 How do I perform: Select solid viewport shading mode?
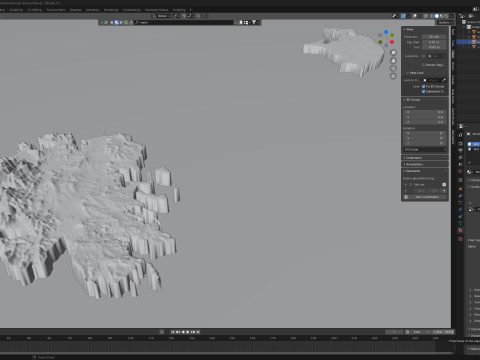(x=437, y=16)
